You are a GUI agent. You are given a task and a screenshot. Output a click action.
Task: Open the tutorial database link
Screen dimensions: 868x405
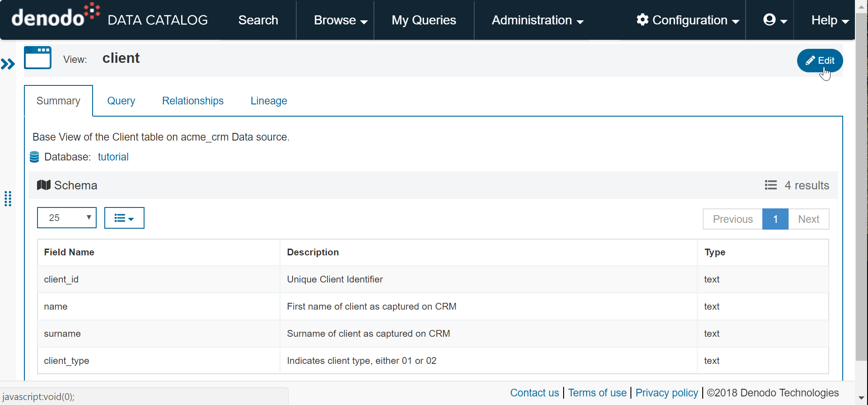click(113, 157)
